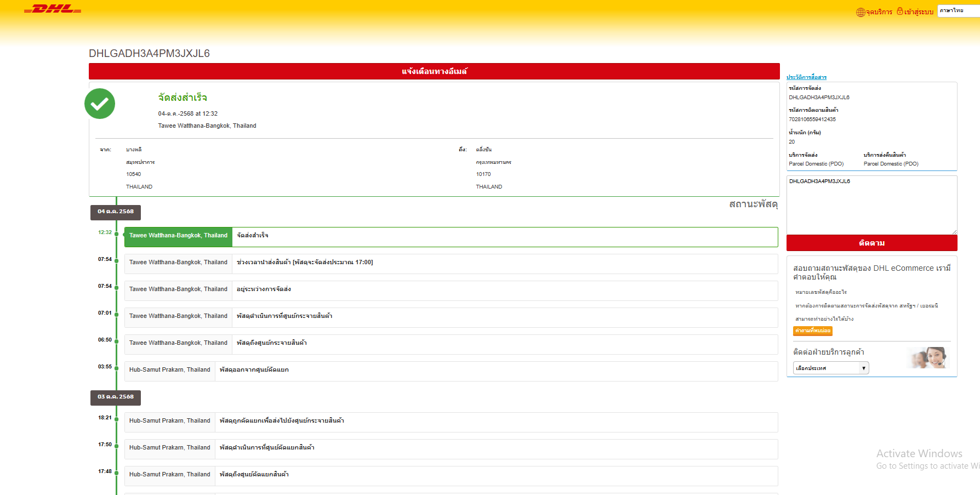Image resolution: width=980 pixels, height=495 pixels.
Task: Select the 12:32 timeline dot
Action: pos(116,234)
